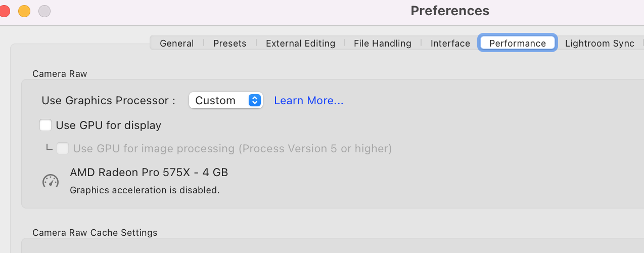Close the Preferences window with red button
This screenshot has width=644, height=253.
pyautogui.click(x=4, y=11)
